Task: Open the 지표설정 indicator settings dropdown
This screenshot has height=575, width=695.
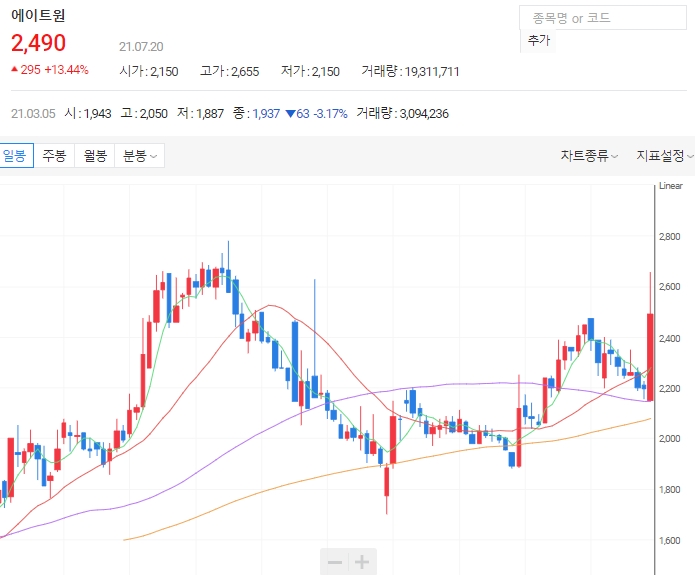Action: pyautogui.click(x=665, y=156)
